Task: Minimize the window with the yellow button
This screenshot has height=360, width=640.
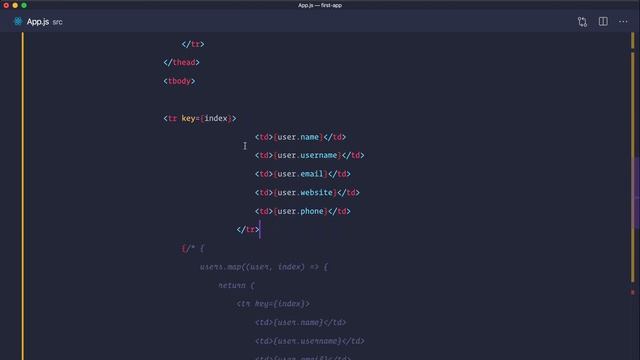Action: pos(15,5)
